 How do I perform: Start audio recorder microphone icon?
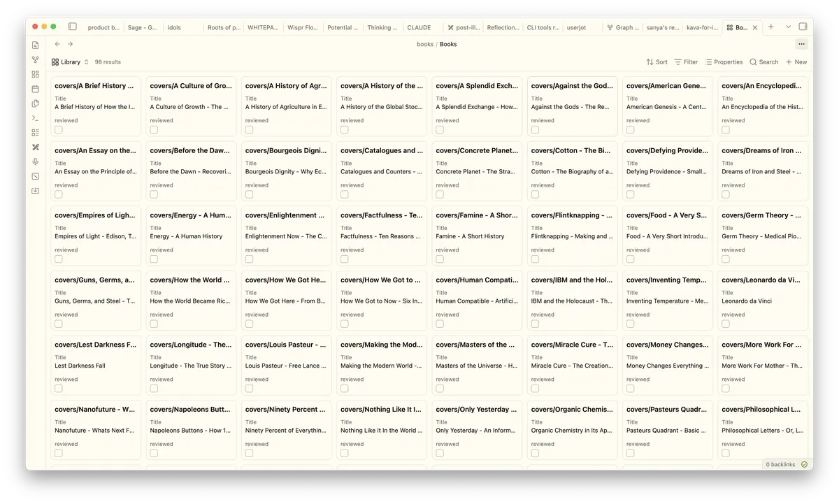[x=36, y=161]
